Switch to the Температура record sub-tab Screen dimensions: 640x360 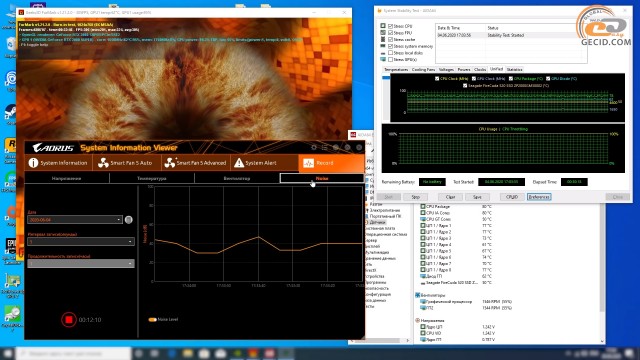tap(152, 178)
